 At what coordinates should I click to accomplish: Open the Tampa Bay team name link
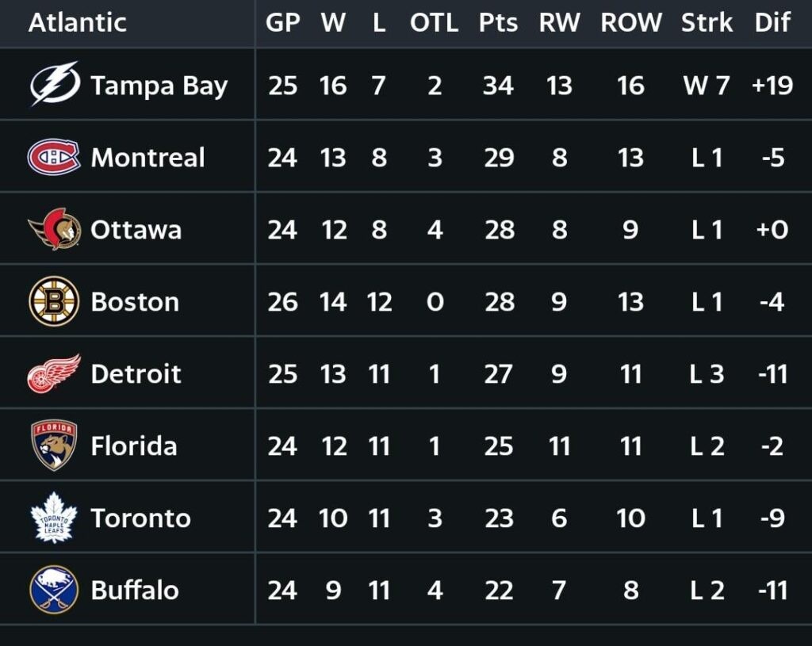159,86
